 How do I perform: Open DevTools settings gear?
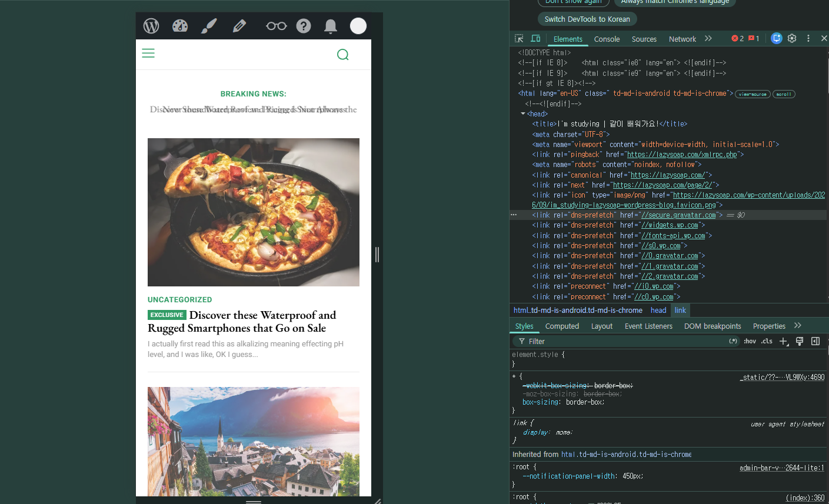click(x=792, y=38)
